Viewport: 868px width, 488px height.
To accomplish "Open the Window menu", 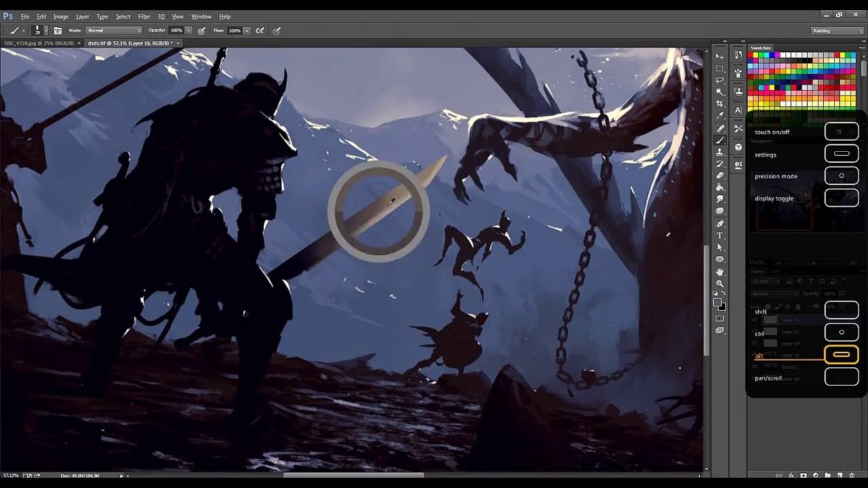I will tap(201, 16).
